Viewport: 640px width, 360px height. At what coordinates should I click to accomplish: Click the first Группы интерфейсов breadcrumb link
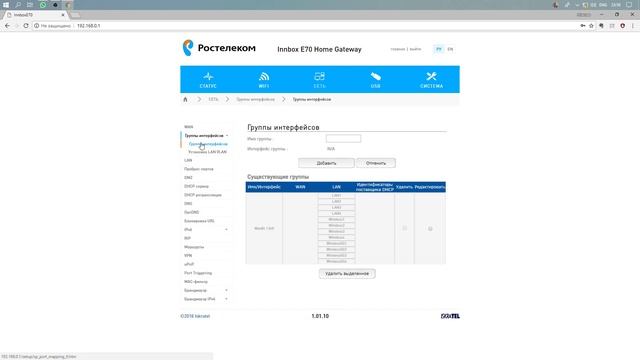(x=256, y=99)
